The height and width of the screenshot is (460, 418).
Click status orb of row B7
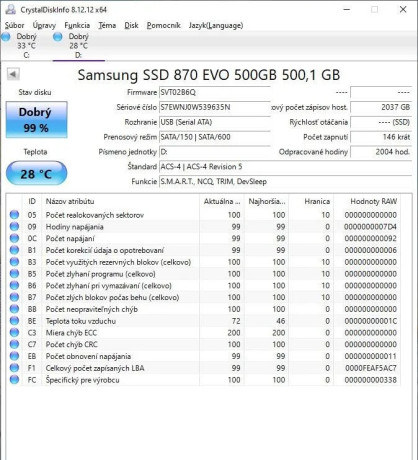click(14, 297)
